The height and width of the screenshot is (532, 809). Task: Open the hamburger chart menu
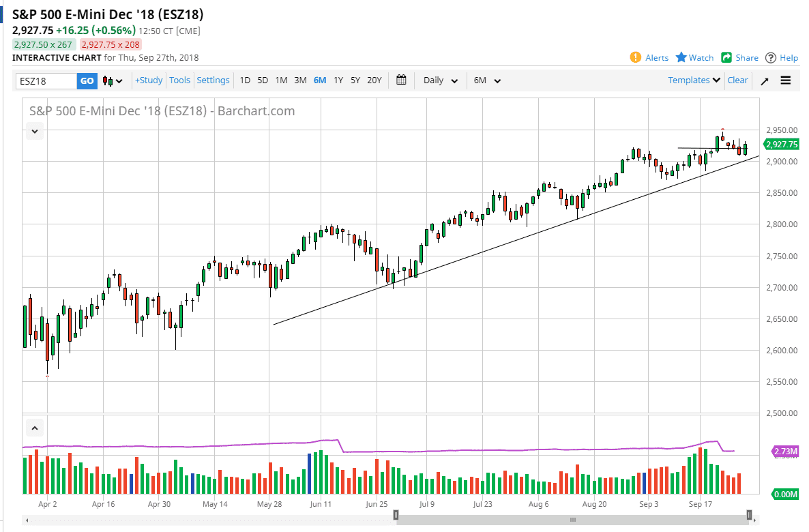pyautogui.click(x=786, y=80)
